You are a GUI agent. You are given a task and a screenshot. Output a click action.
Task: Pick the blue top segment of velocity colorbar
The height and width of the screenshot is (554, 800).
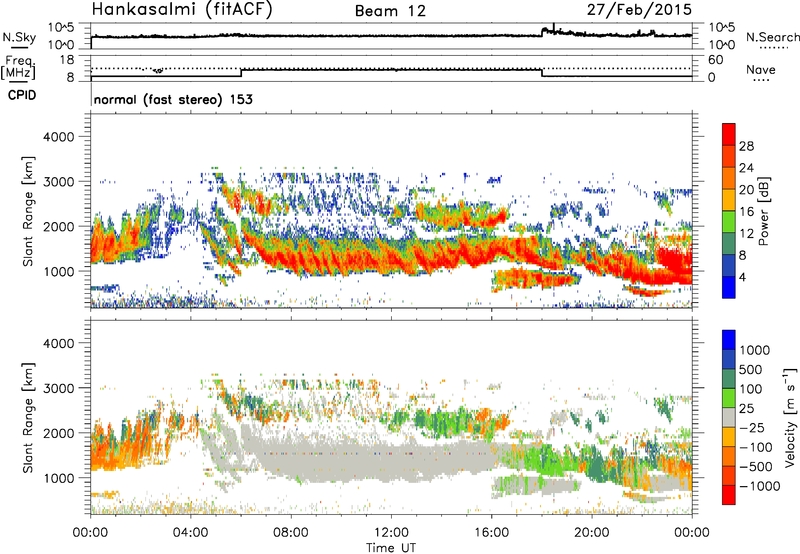click(729, 340)
